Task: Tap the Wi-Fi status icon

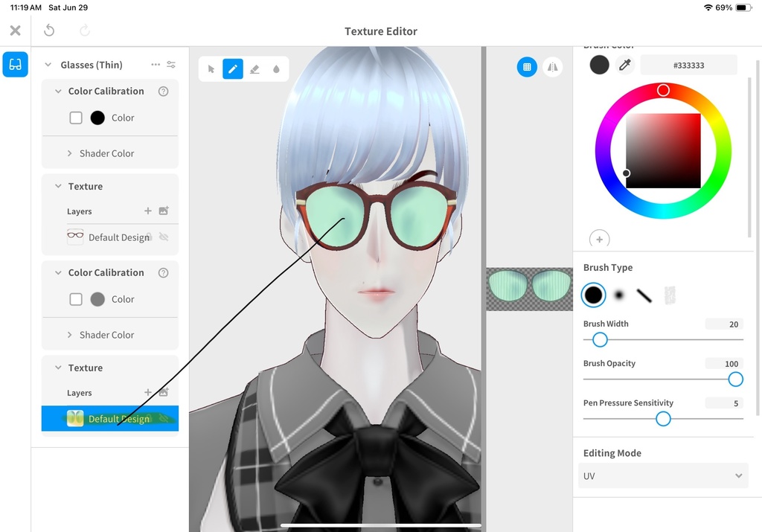Action: click(708, 7)
